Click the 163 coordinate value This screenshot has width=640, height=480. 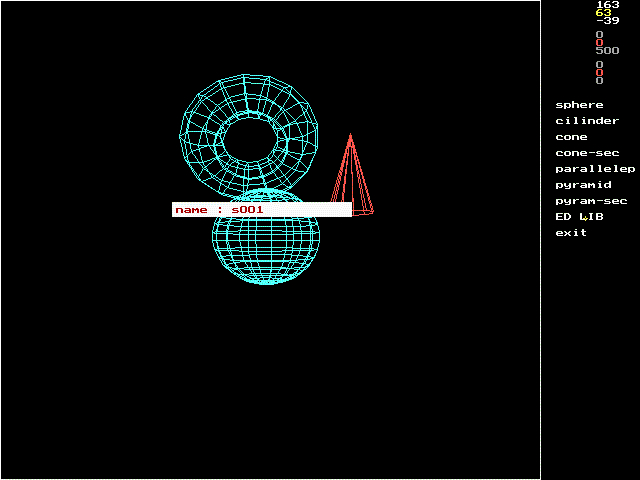607,4
